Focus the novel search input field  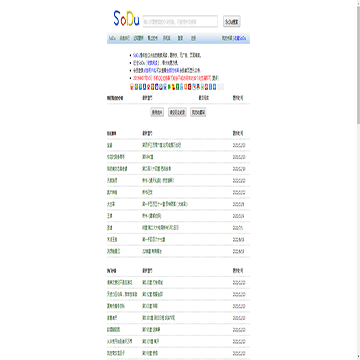pos(180,21)
